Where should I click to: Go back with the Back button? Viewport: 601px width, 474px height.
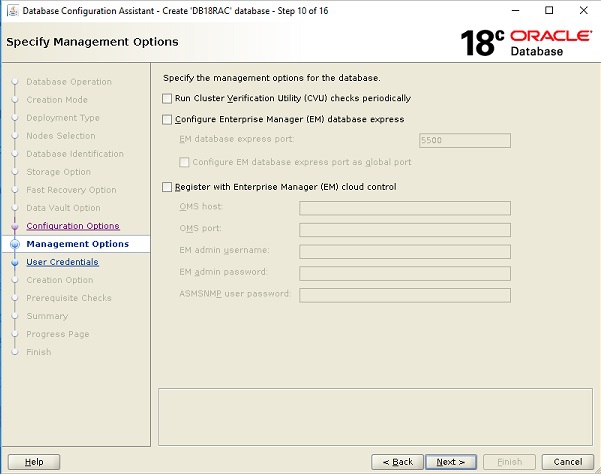(x=397, y=462)
